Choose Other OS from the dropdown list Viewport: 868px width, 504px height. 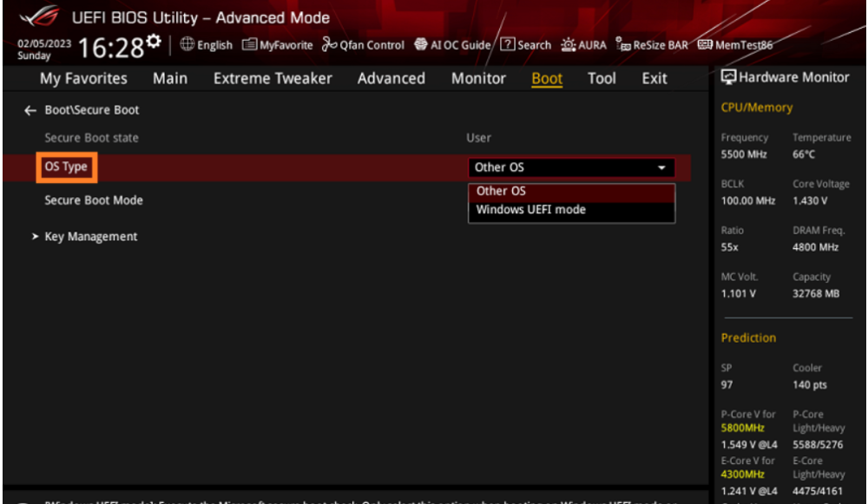[x=571, y=192]
